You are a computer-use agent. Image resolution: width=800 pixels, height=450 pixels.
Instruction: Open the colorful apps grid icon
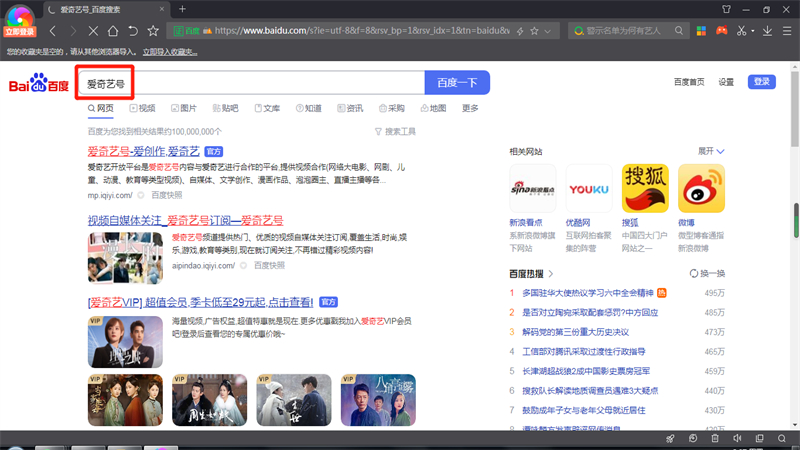[702, 31]
